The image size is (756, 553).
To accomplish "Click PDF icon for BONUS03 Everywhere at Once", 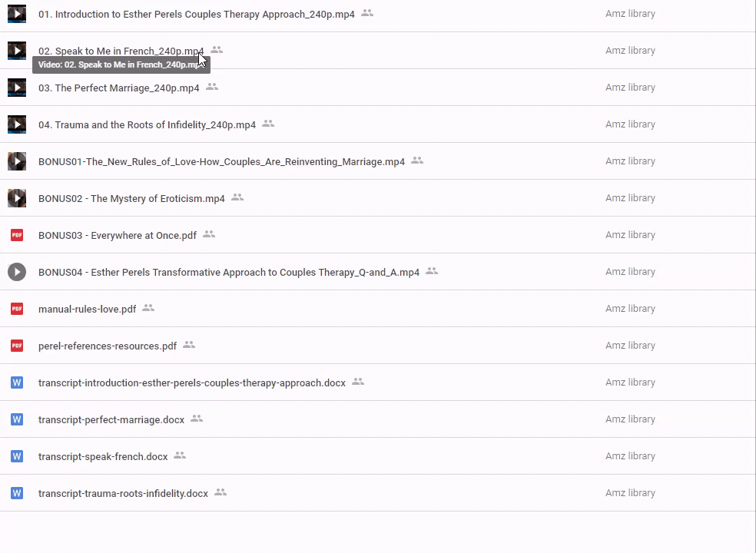I will (x=17, y=235).
